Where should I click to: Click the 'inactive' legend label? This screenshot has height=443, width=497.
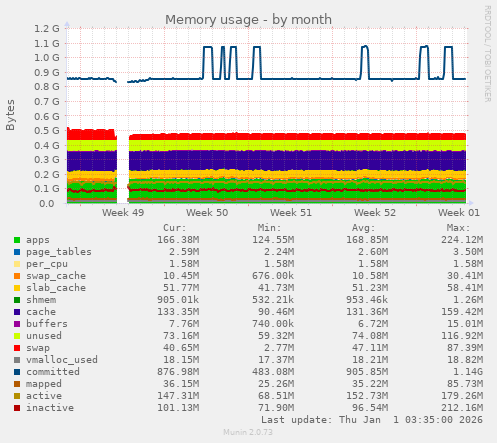(x=50, y=408)
